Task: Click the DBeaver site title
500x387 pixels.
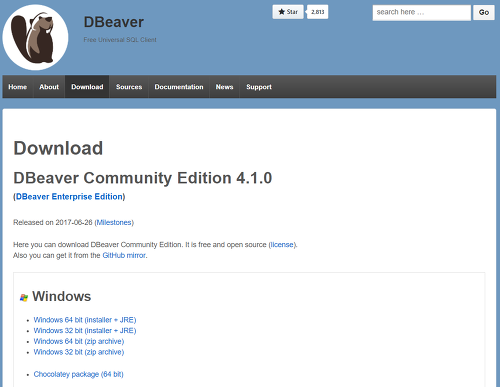Action: [114, 22]
